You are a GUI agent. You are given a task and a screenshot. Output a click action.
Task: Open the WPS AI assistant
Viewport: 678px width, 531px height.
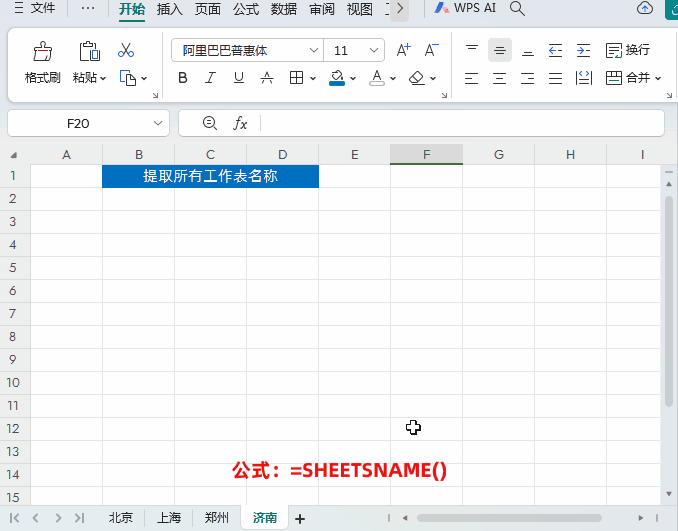[x=465, y=8]
